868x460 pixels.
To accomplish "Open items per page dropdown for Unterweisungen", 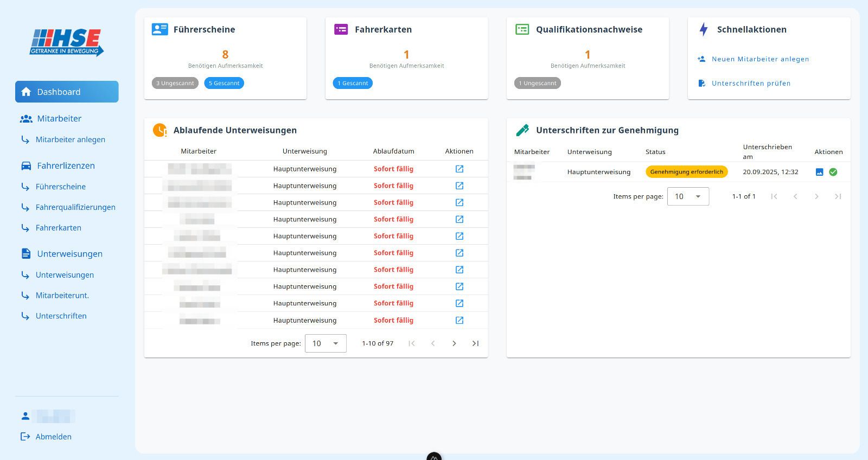I will [325, 343].
